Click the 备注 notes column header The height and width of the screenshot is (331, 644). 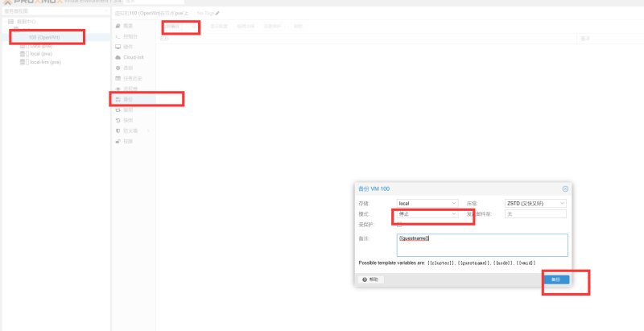(x=585, y=39)
